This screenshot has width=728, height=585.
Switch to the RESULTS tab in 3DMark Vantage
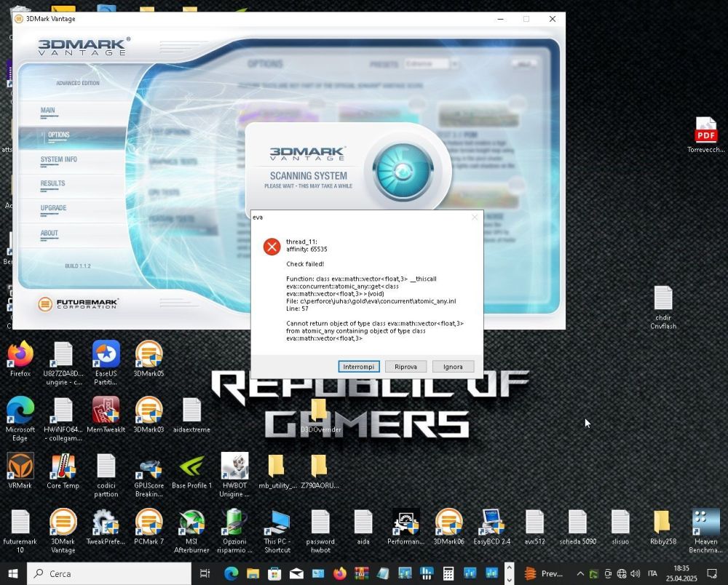[x=52, y=183]
